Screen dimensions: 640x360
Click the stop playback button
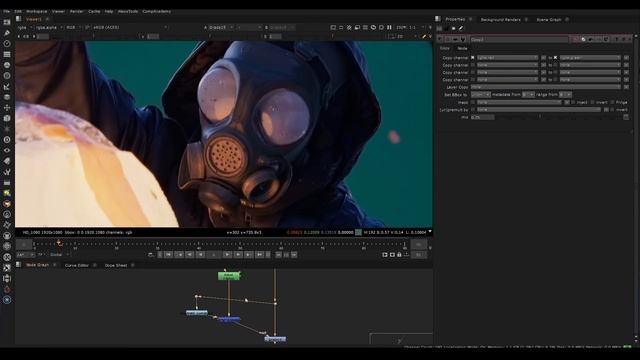(214, 255)
